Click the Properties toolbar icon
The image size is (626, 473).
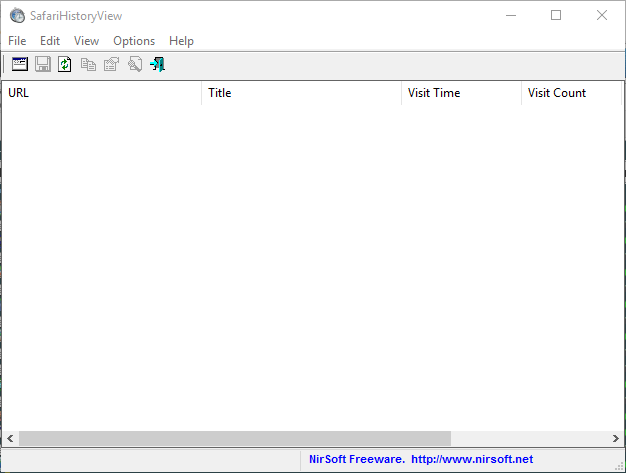111,64
